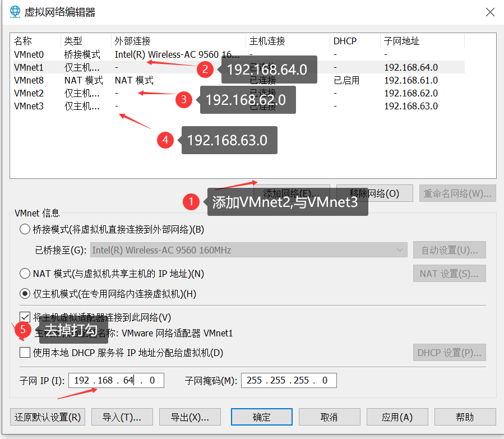Click subnet address 192.168.63.0 cell
The height and width of the screenshot is (439, 504).
(411, 106)
